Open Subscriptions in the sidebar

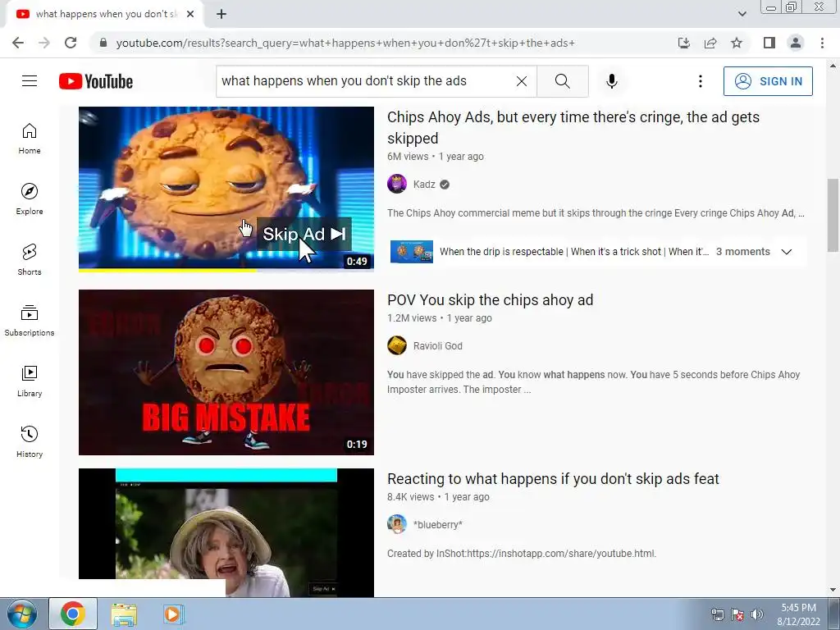click(30, 321)
